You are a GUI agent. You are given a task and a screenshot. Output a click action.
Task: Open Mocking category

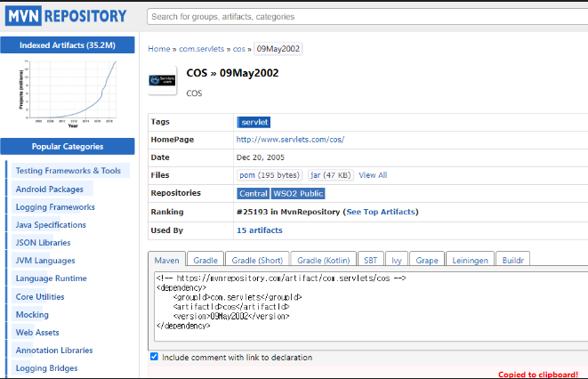coord(32,315)
